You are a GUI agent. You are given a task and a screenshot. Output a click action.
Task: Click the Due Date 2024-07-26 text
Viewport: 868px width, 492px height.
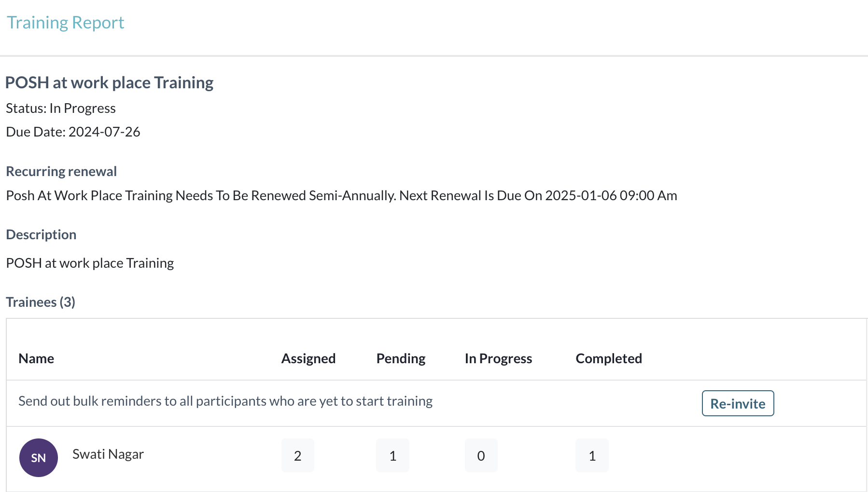(x=73, y=132)
